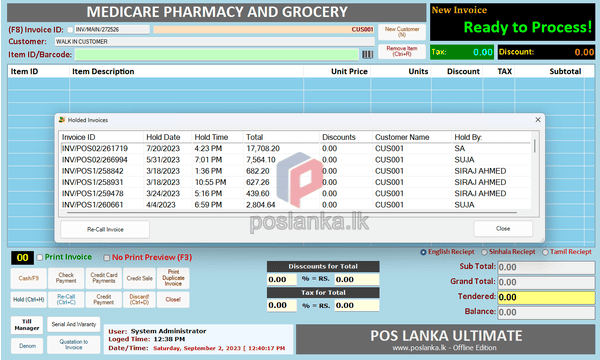Click Remove Item (Ctrl+R) button
This screenshot has height=360, width=600.
tap(402, 51)
